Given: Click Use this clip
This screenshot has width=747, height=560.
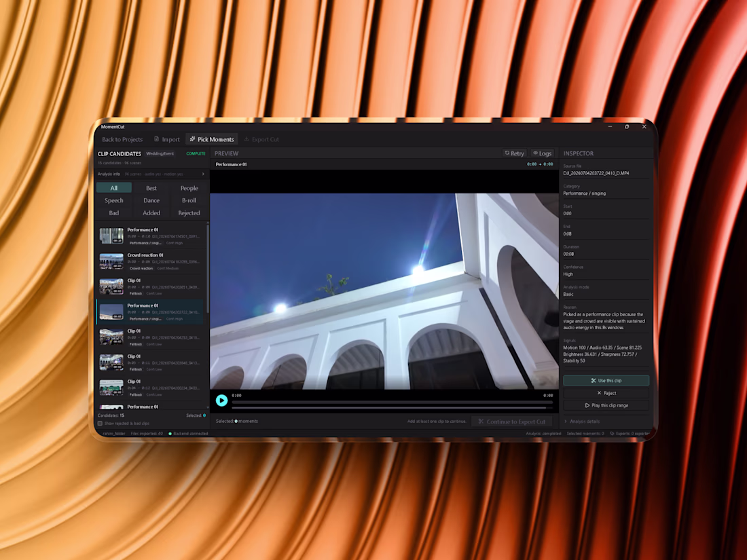Looking at the screenshot, I should 606,381.
